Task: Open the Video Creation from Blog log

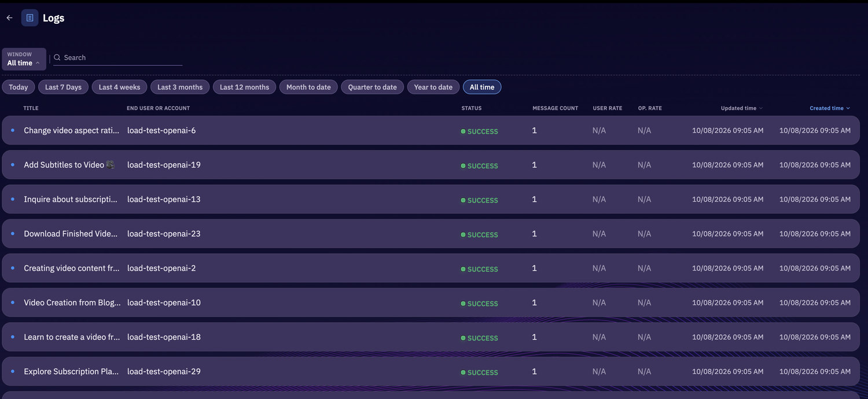Action: [x=431, y=302]
